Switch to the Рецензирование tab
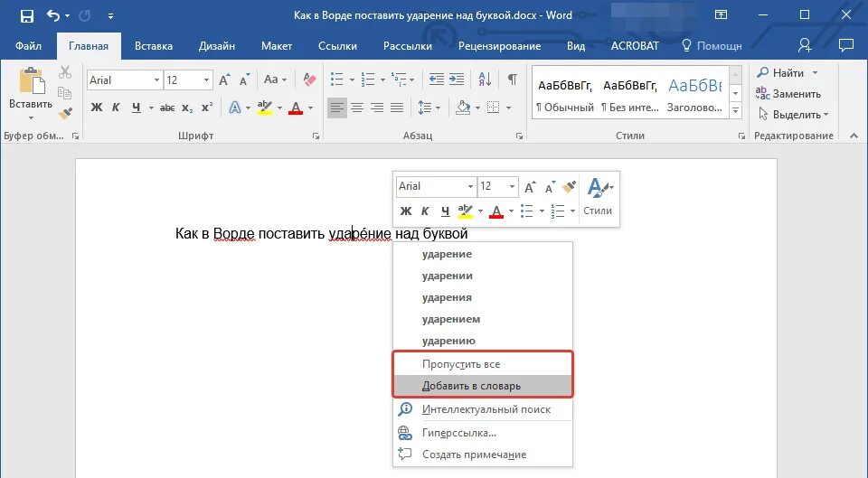The image size is (868, 478). coord(499,46)
